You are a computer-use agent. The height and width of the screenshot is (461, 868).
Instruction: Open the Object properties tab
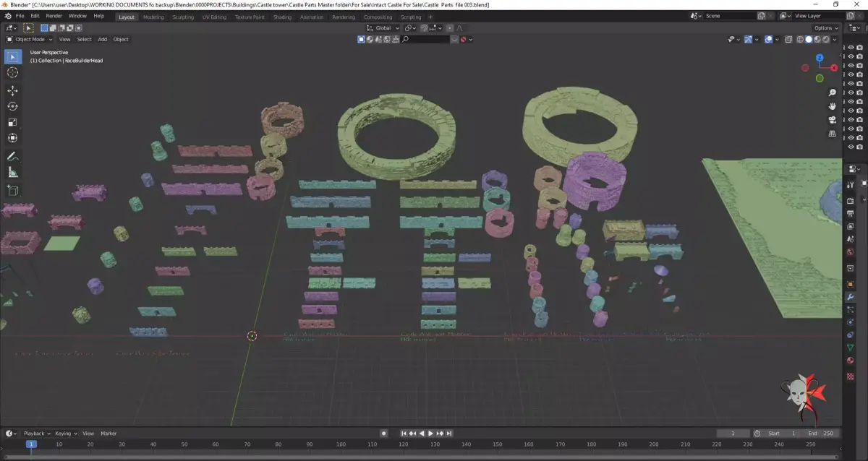[x=851, y=284]
